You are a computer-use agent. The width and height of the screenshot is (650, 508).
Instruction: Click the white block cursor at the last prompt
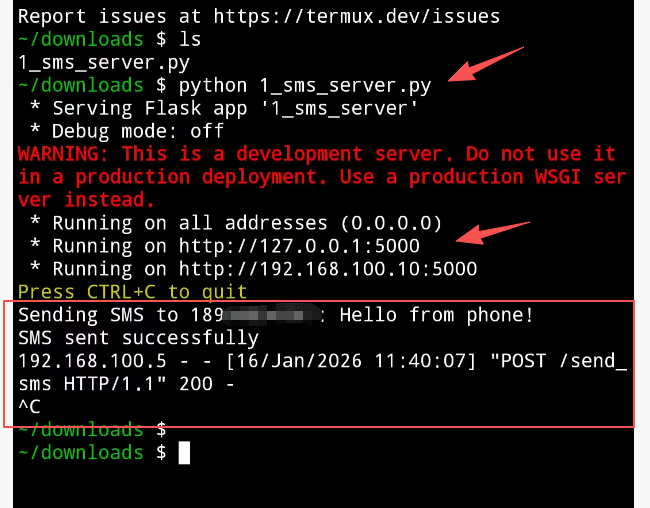pyautogui.click(x=184, y=453)
